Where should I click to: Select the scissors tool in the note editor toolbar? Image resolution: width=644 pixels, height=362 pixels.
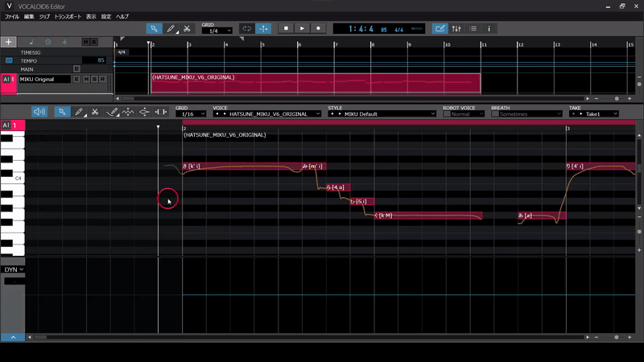click(x=95, y=112)
